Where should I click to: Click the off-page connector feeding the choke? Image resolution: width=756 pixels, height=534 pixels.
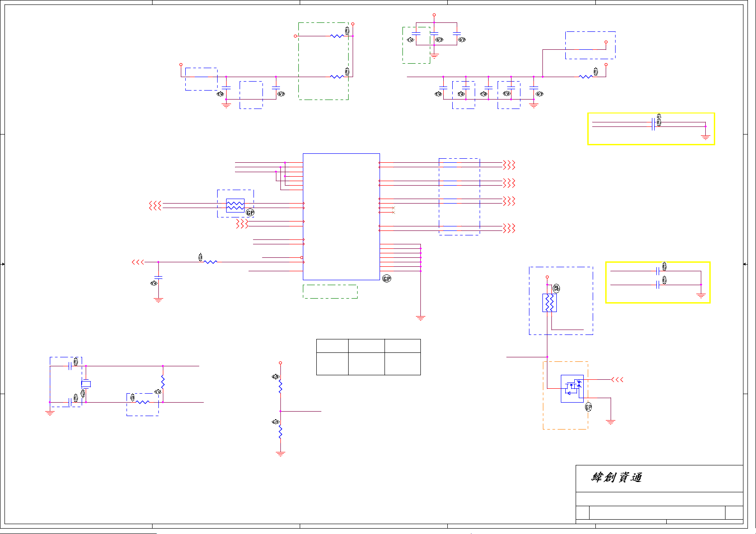click(x=155, y=205)
